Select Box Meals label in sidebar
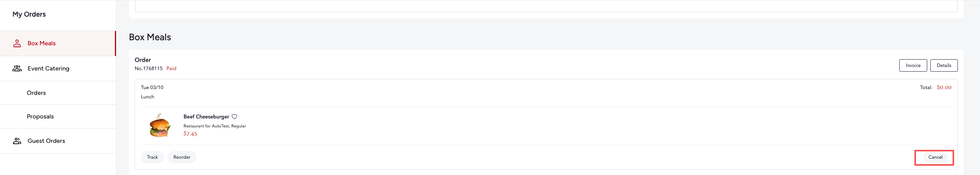 click(x=42, y=43)
